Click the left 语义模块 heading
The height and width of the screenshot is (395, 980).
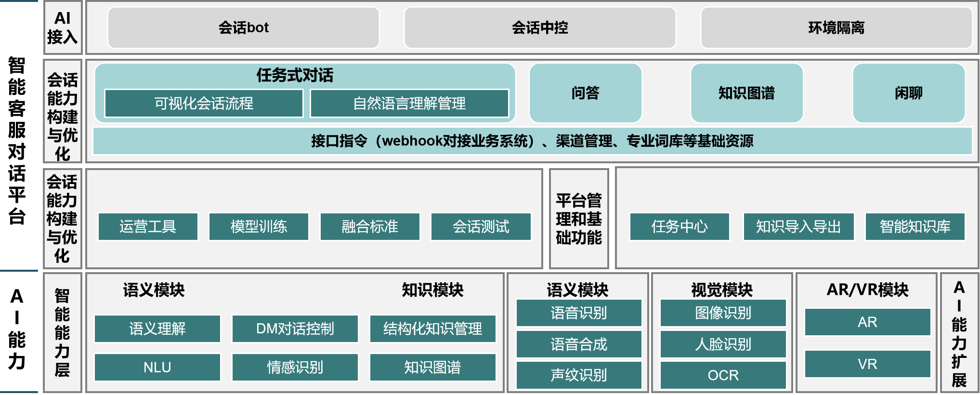pyautogui.click(x=154, y=290)
